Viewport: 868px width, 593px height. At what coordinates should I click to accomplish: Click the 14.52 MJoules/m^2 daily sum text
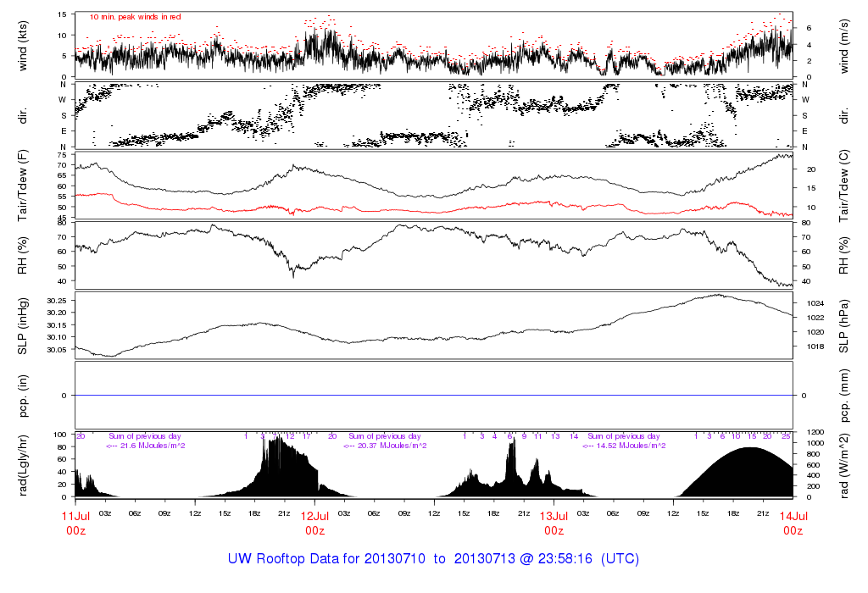point(624,446)
